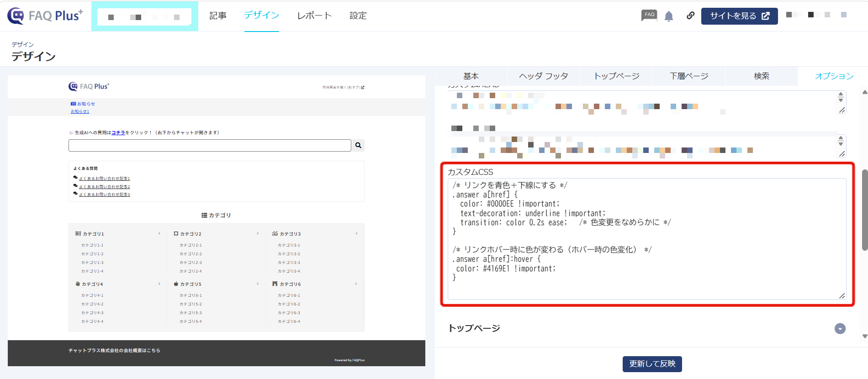Select カテゴリ6-1 in preview

pyautogui.click(x=289, y=295)
